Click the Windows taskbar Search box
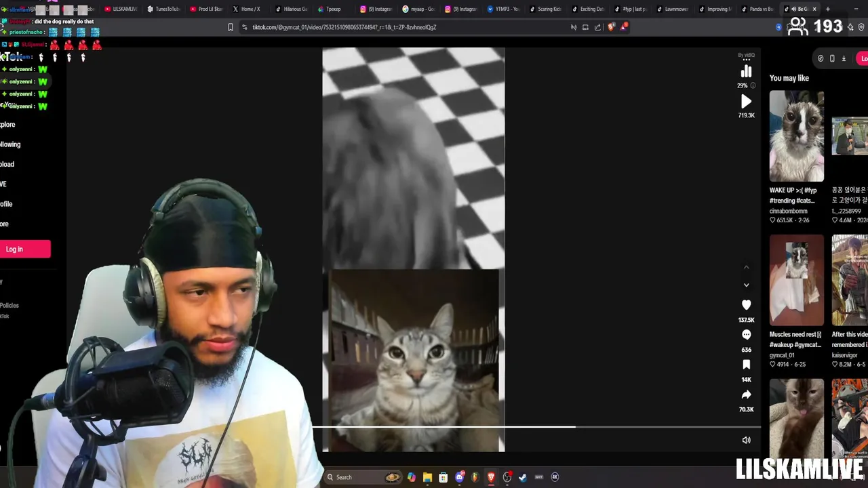 coord(363,477)
